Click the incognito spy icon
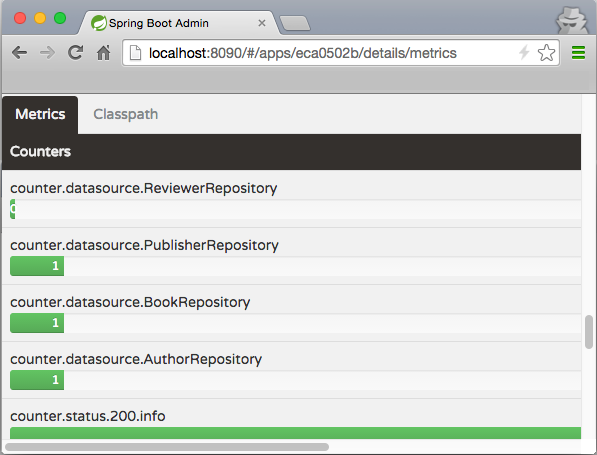Viewport: 597px width, 455px height. pos(572,21)
